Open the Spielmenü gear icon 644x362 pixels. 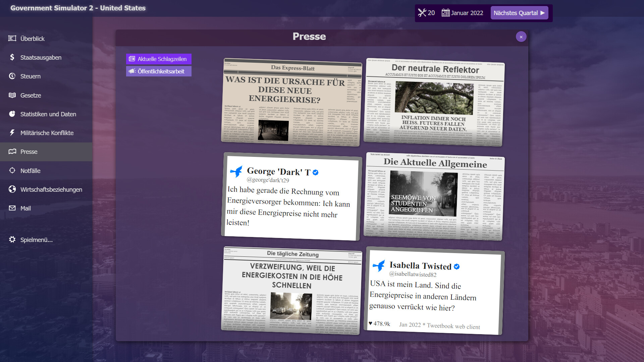12,240
